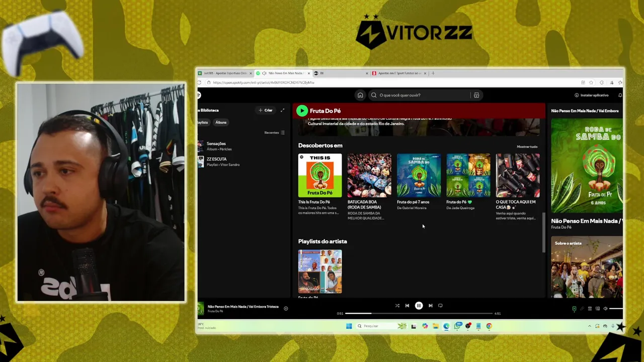Click 'Mostrar tudo' next to Descobertos em
The image size is (644, 362).
coord(527,147)
